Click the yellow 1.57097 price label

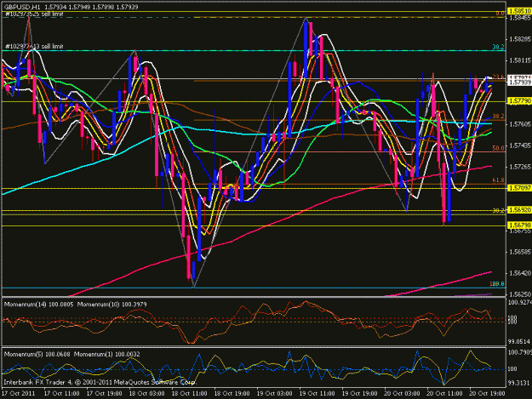click(x=519, y=188)
